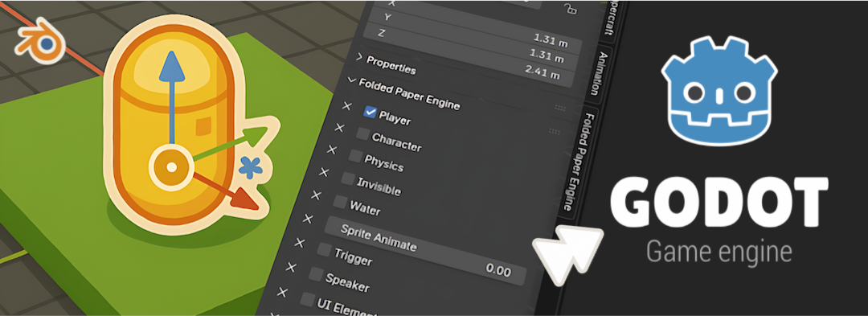Tick the Invisible checkbox
This screenshot has width=868, height=316.
tap(348, 179)
